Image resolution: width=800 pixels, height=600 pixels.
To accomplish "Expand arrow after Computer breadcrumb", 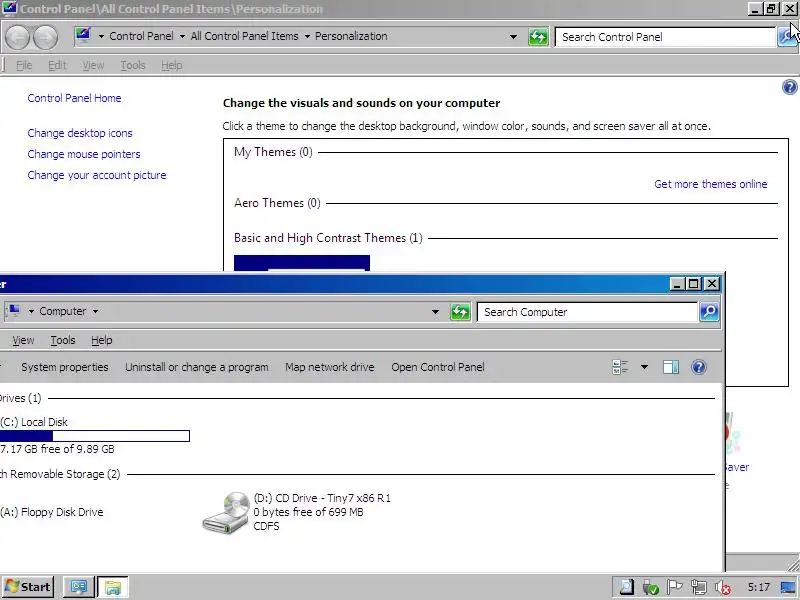I will pos(95,312).
